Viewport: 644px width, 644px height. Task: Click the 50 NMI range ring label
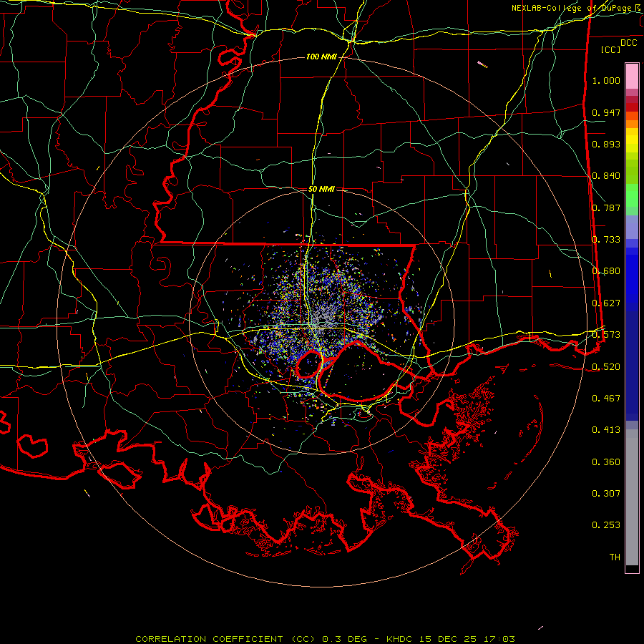coord(321,189)
